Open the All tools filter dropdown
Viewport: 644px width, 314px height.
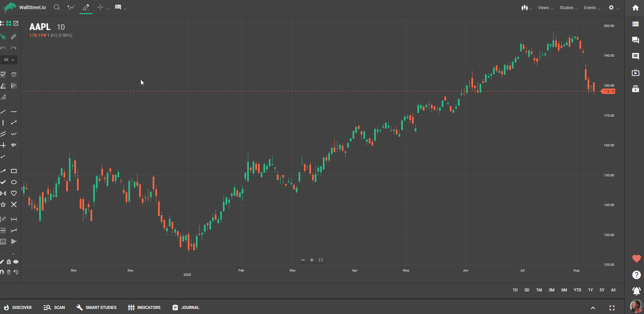(x=9, y=60)
